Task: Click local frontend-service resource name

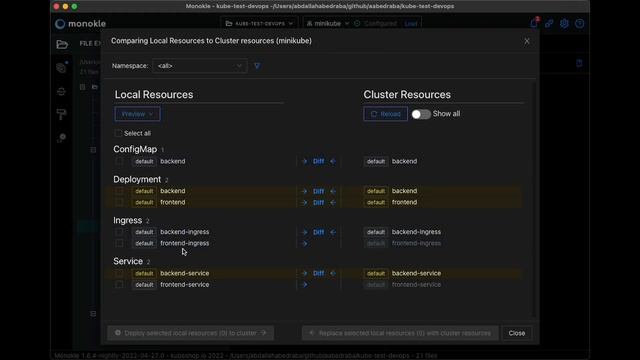Action: (184, 284)
